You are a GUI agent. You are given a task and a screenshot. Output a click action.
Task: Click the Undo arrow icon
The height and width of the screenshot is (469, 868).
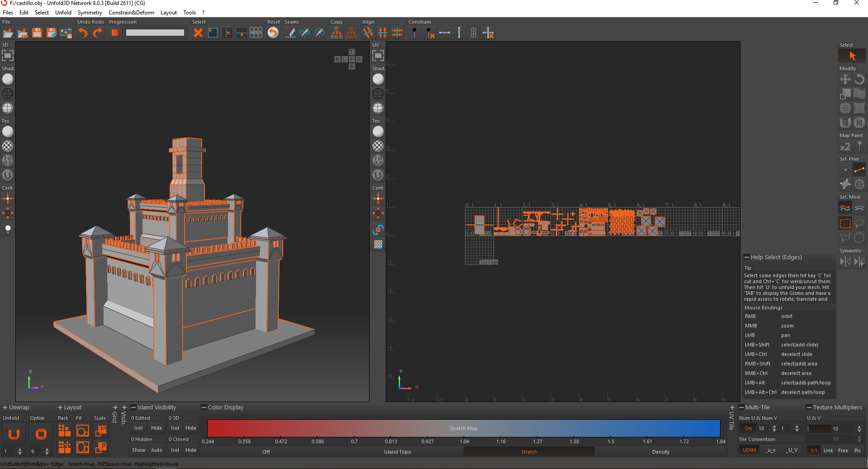tap(83, 33)
